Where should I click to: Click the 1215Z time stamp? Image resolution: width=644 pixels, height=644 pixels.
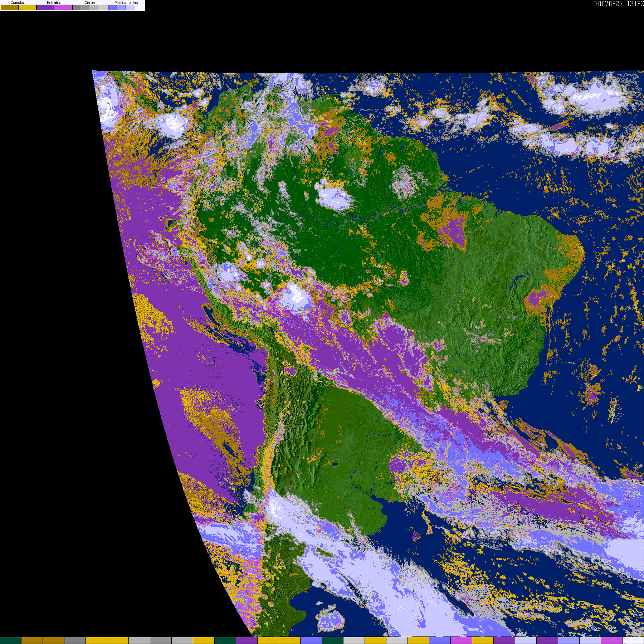(635, 4)
